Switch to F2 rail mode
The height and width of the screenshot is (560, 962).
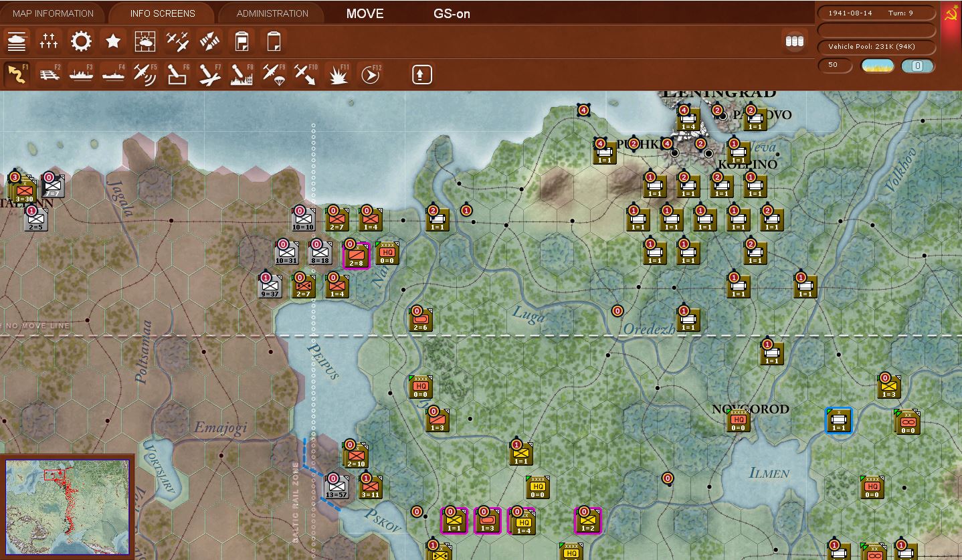pyautogui.click(x=49, y=74)
